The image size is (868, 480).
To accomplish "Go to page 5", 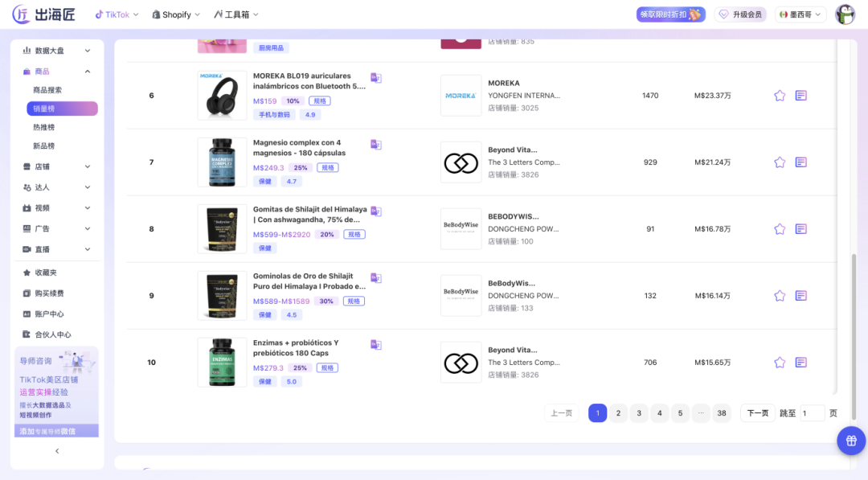I will pyautogui.click(x=681, y=413).
